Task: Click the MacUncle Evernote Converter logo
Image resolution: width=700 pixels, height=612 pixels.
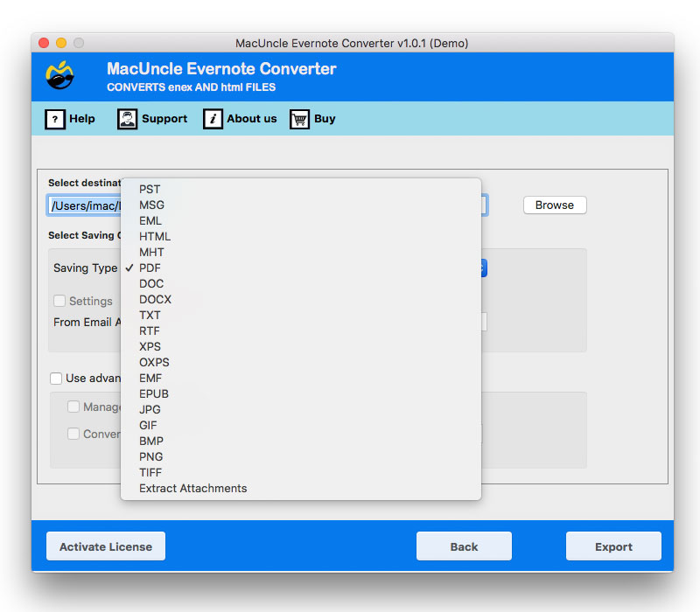Action: pos(58,76)
